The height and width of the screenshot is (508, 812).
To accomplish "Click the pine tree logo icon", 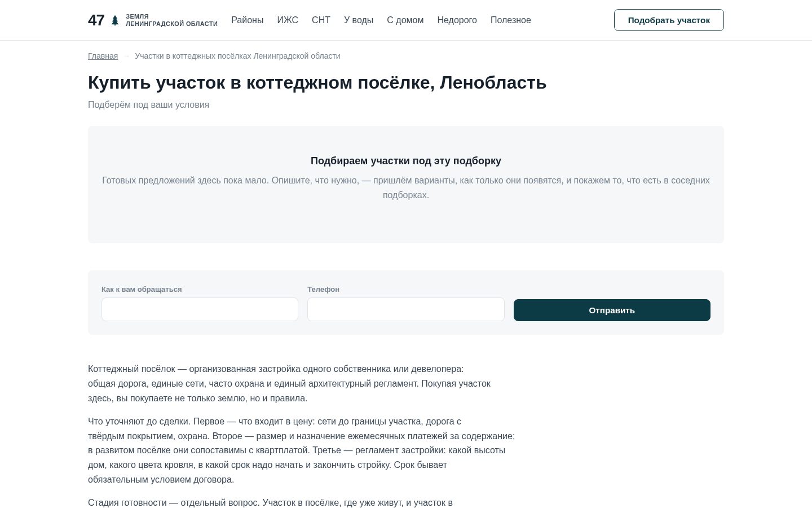I will (115, 20).
